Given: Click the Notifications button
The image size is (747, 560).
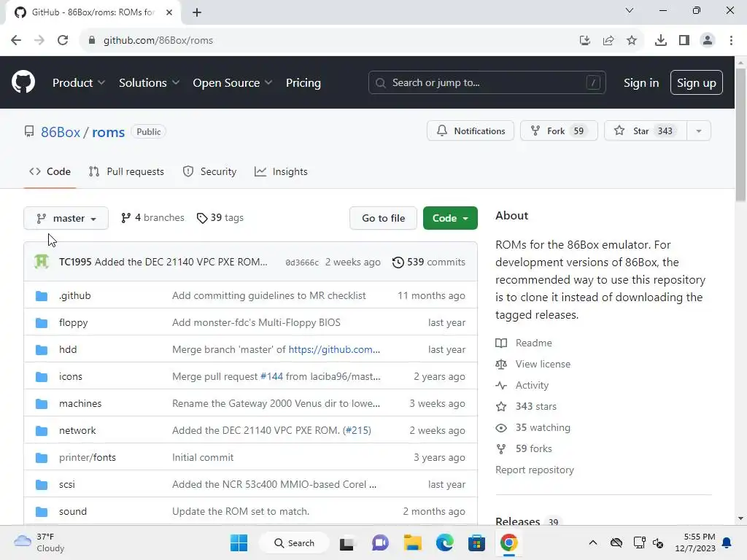Looking at the screenshot, I should pos(471,131).
